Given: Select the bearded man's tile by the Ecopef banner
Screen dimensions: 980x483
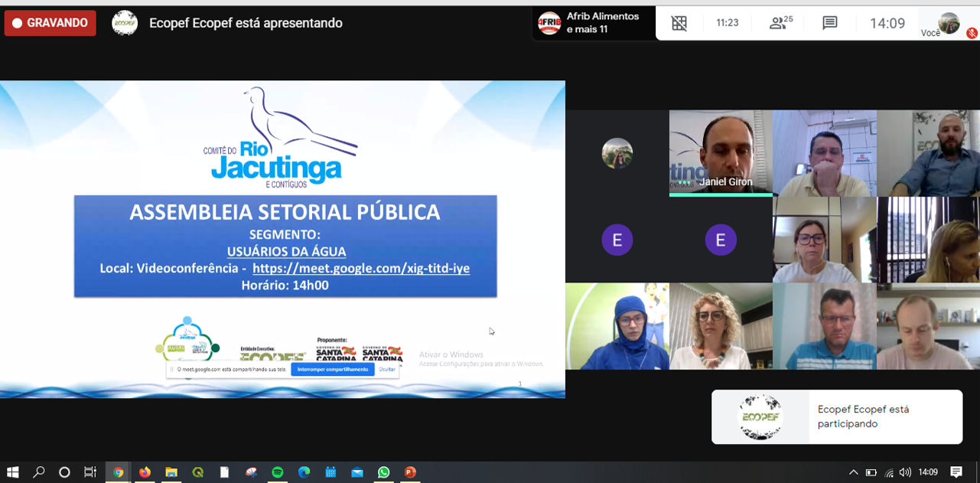Looking at the screenshot, I should tap(928, 153).
